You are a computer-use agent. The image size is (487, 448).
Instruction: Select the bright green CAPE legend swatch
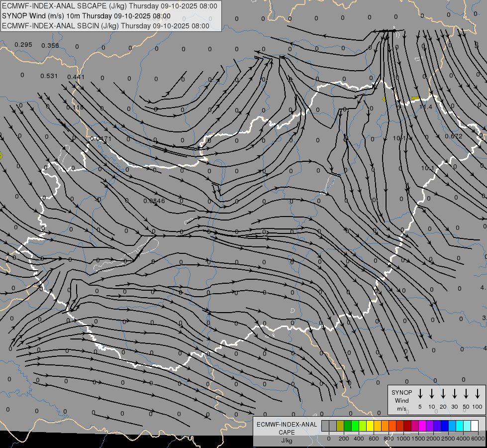(x=355, y=426)
